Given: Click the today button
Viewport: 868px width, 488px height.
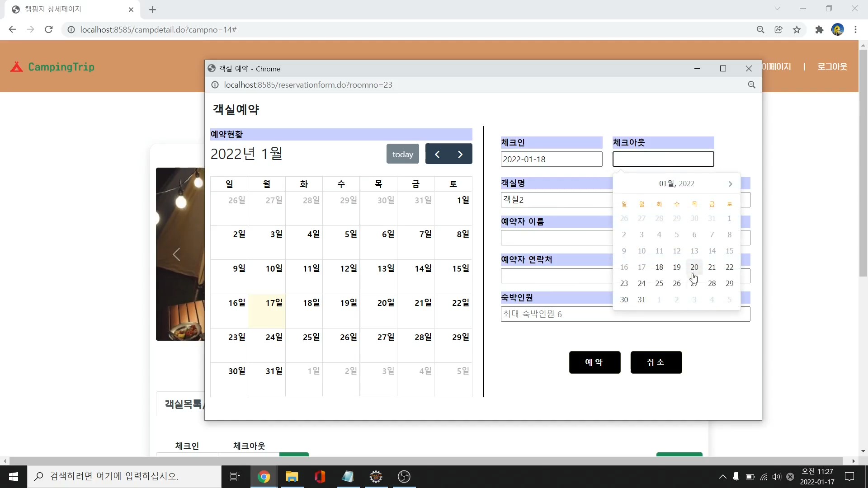Looking at the screenshot, I should pos(402,154).
